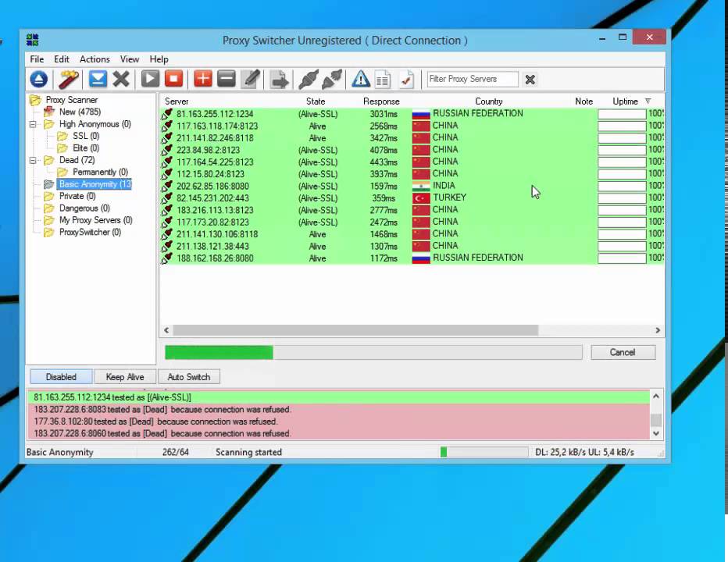Click the export arrow toolbar icon
This screenshot has width=728, height=562.
[280, 80]
